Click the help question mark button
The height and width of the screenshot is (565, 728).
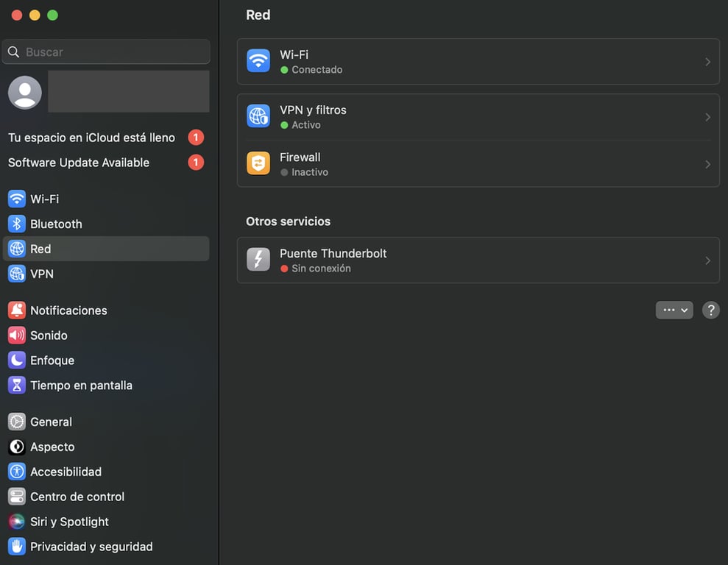pos(710,310)
